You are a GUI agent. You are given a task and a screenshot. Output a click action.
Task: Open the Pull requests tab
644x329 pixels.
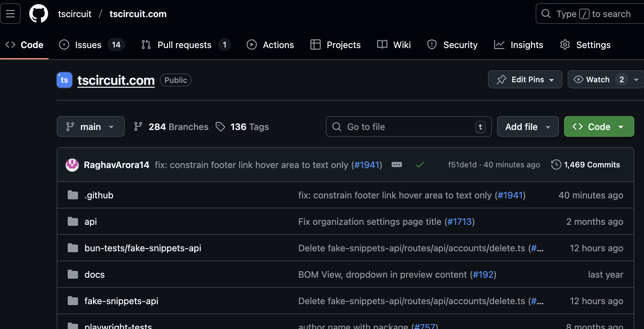[184, 45]
